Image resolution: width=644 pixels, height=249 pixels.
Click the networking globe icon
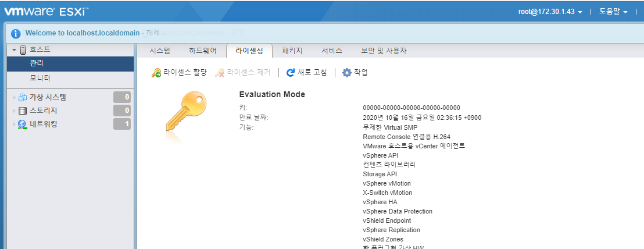(23, 124)
